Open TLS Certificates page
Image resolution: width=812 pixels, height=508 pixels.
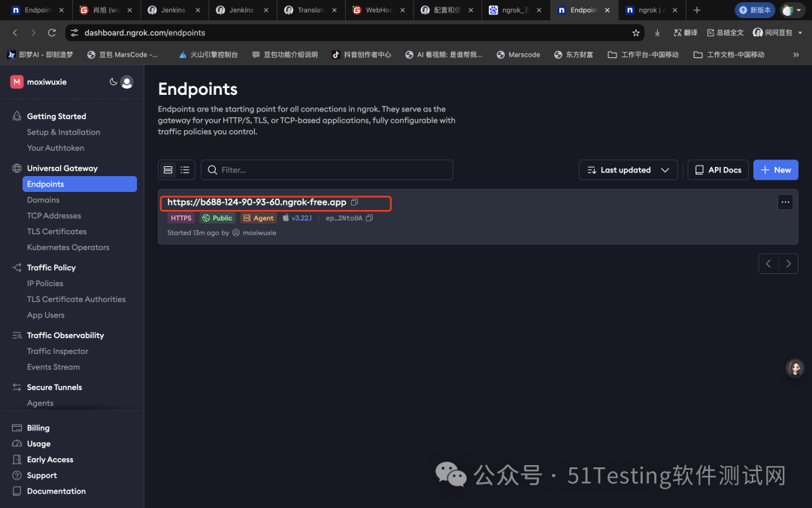(56, 232)
